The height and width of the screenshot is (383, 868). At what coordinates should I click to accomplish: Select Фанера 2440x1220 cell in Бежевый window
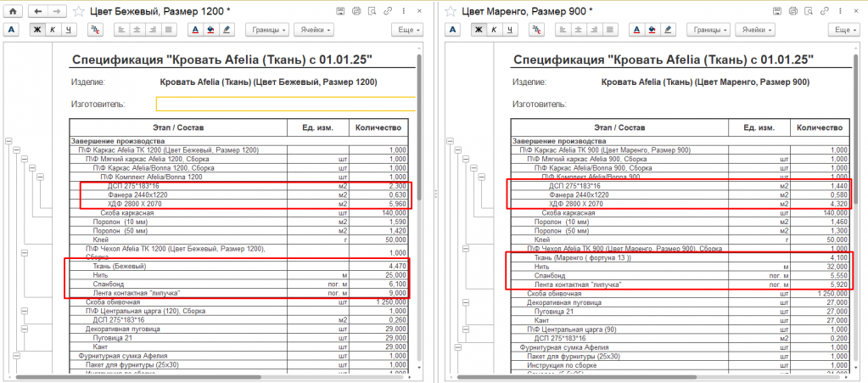pos(178,194)
